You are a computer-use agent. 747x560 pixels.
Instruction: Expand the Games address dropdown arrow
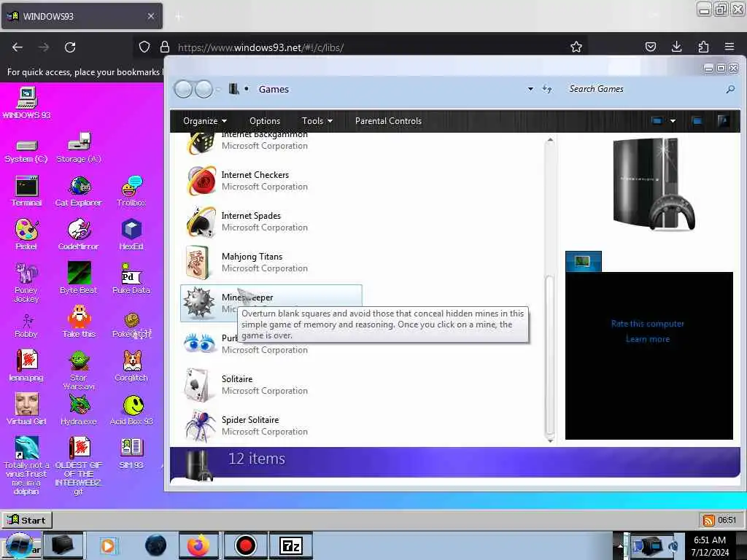(530, 89)
